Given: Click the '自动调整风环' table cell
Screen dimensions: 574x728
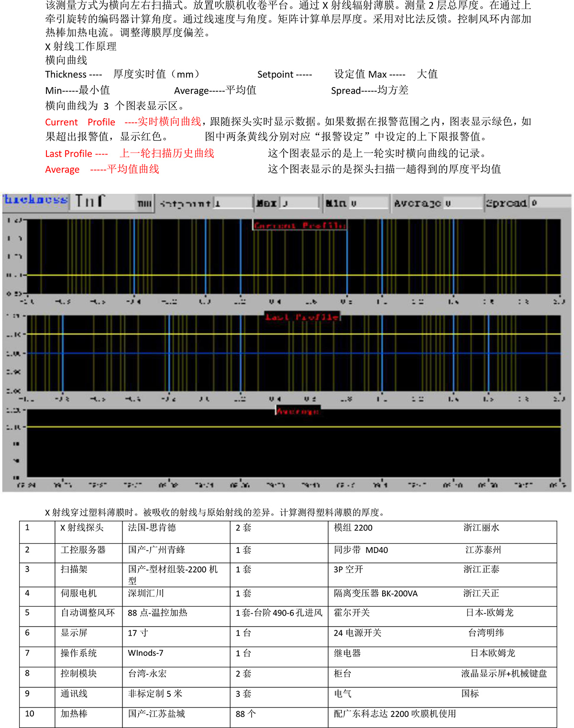Looking at the screenshot, I should tap(88, 613).
